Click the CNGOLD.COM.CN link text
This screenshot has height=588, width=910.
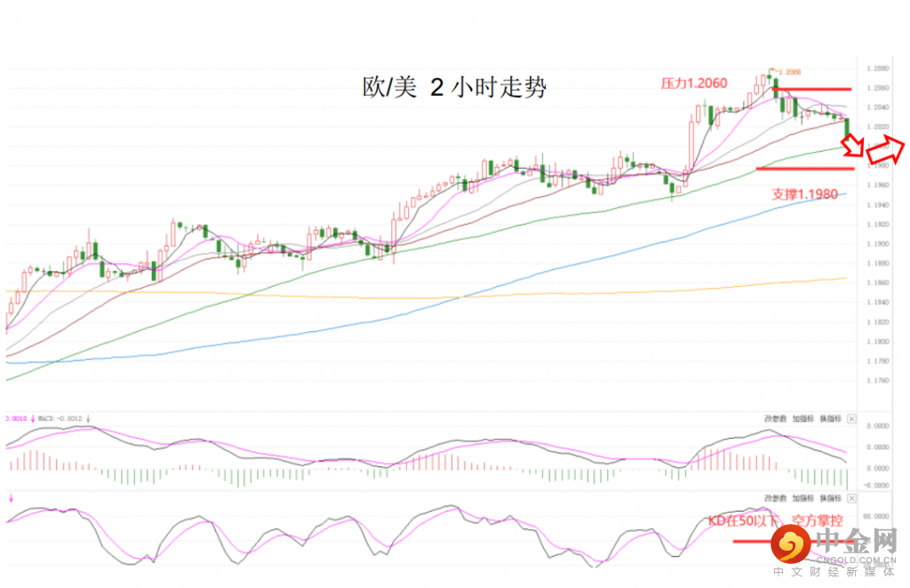click(857, 560)
